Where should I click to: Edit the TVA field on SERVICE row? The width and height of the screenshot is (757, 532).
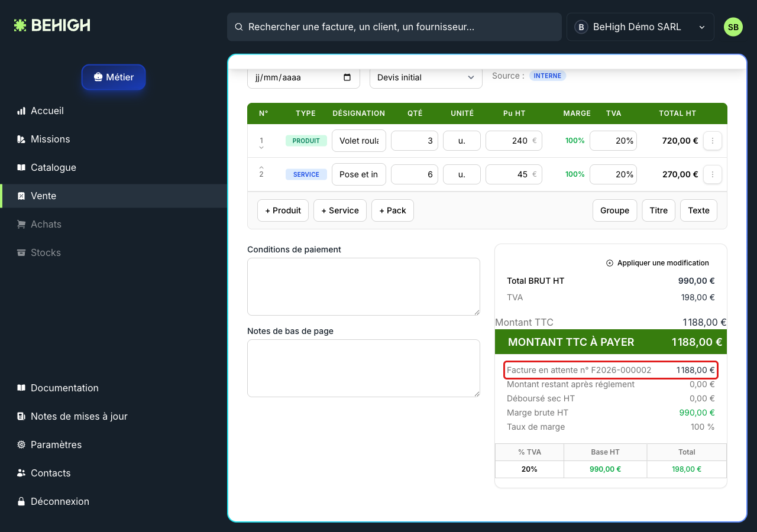coord(613,174)
